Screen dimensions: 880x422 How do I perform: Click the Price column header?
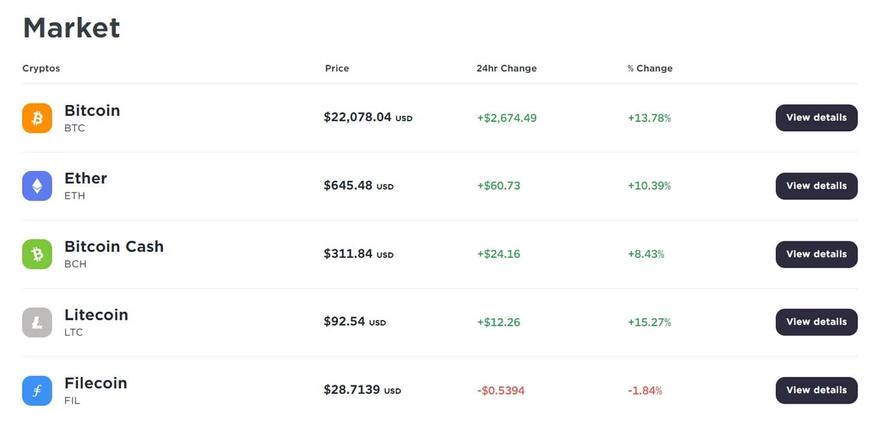[337, 68]
